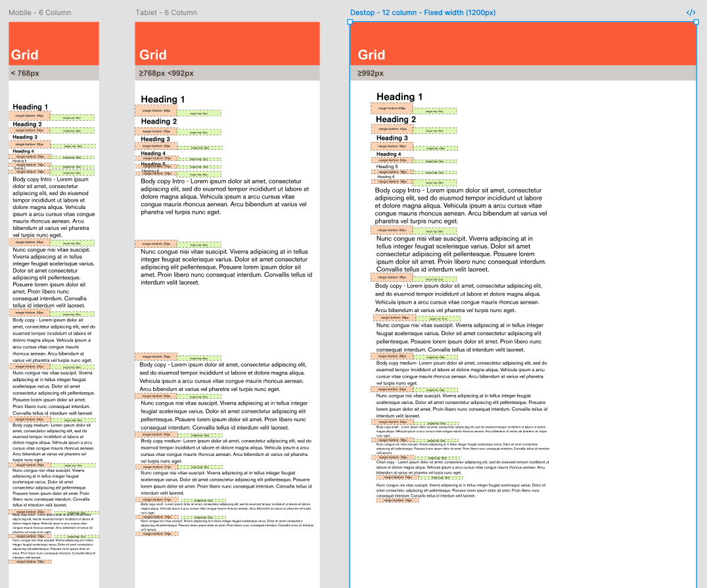
Task: Select margin-bottom annotation under Desktop Heading 3
Action: point(392,147)
